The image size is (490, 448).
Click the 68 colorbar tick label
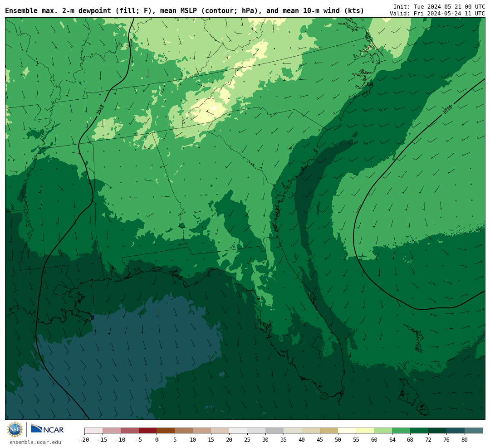[411, 440]
